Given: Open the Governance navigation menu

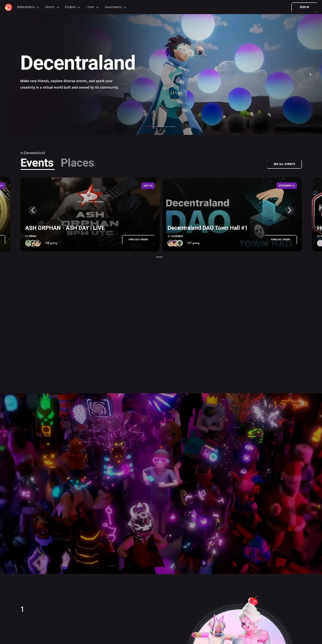Looking at the screenshot, I should 115,7.
